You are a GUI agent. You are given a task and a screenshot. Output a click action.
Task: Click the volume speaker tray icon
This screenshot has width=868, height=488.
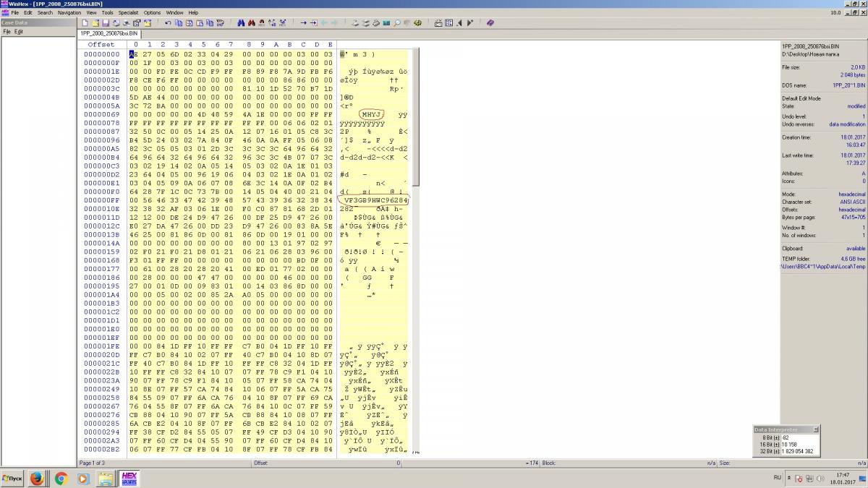(821, 479)
